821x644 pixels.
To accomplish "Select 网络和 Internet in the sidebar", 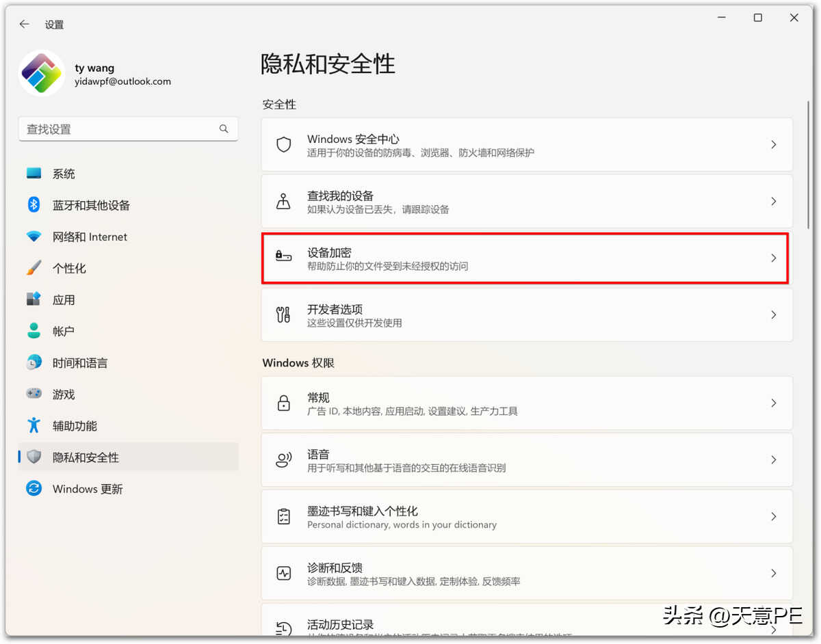I will pyautogui.click(x=90, y=237).
